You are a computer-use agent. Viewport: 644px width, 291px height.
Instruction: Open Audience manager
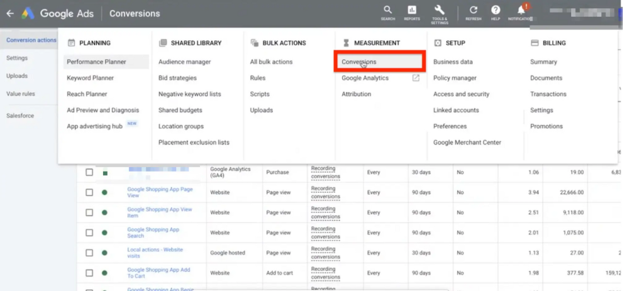coord(184,62)
